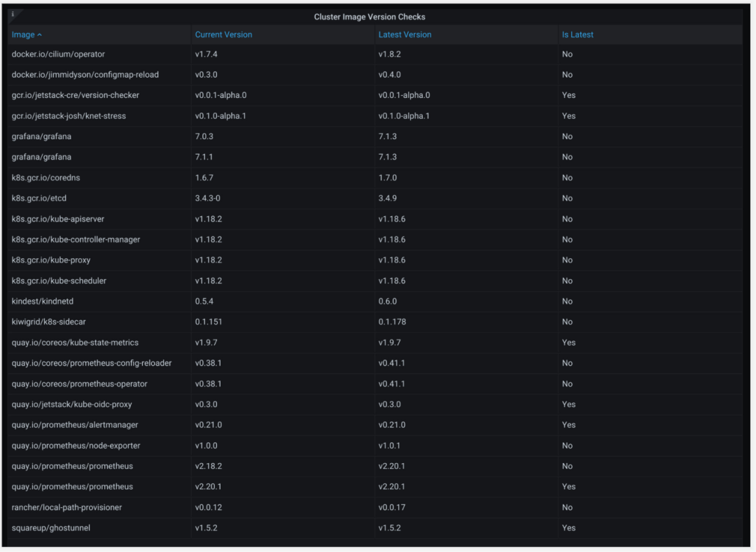The height and width of the screenshot is (552, 756).
Task: Click the panel info icon in corner
Action: click(13, 15)
